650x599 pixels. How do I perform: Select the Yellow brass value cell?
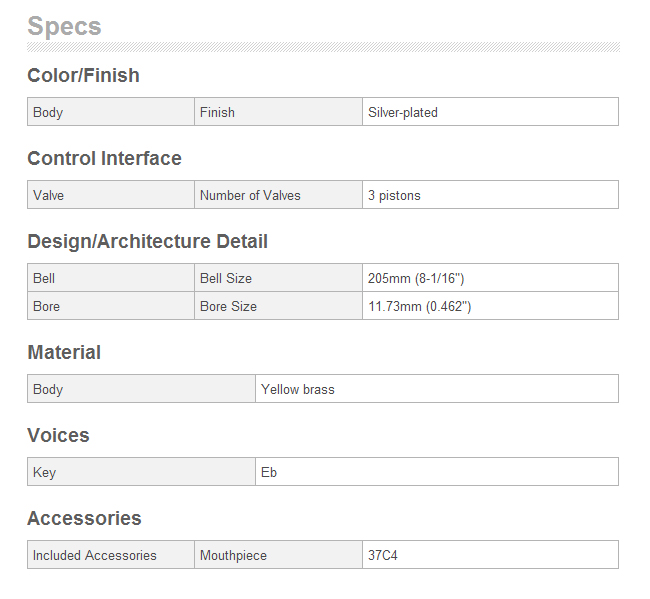(x=437, y=389)
